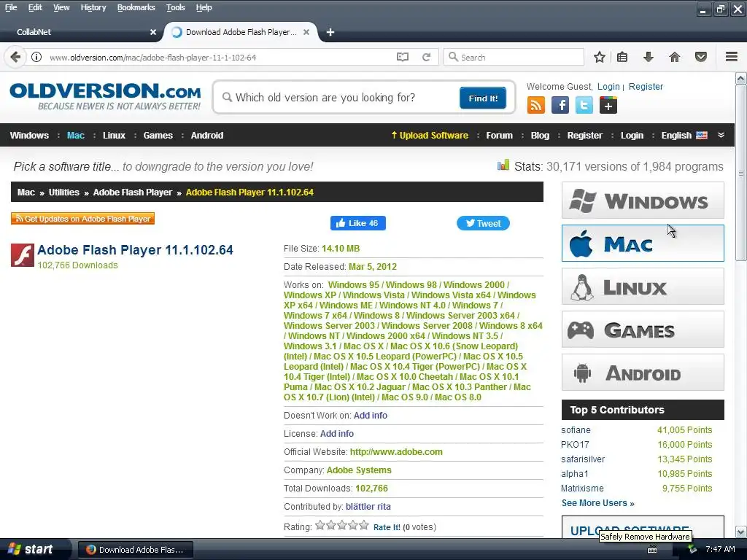
Task: Open the Bookmarks menu
Action: point(136,7)
